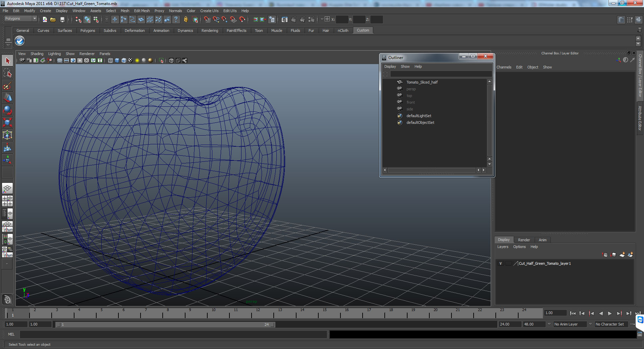Viewport: 644px width, 349px height.
Task: Click the blue checkmark shelf icon
Action: [x=20, y=41]
